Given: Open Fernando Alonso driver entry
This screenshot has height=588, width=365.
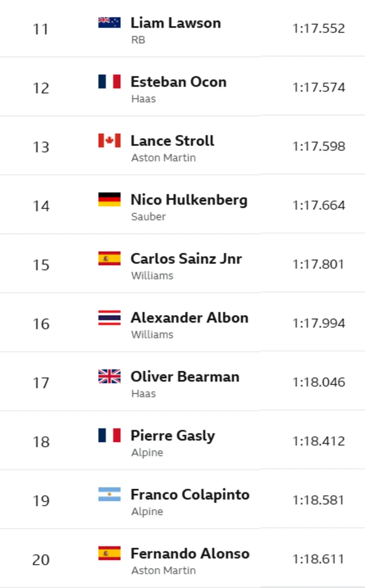Looking at the screenshot, I should [x=189, y=553].
